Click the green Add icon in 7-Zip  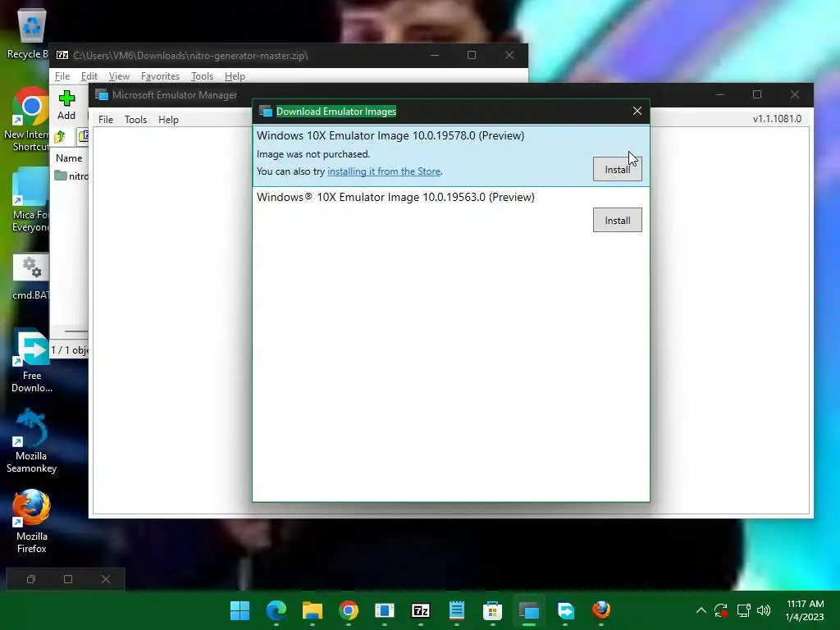click(x=67, y=99)
